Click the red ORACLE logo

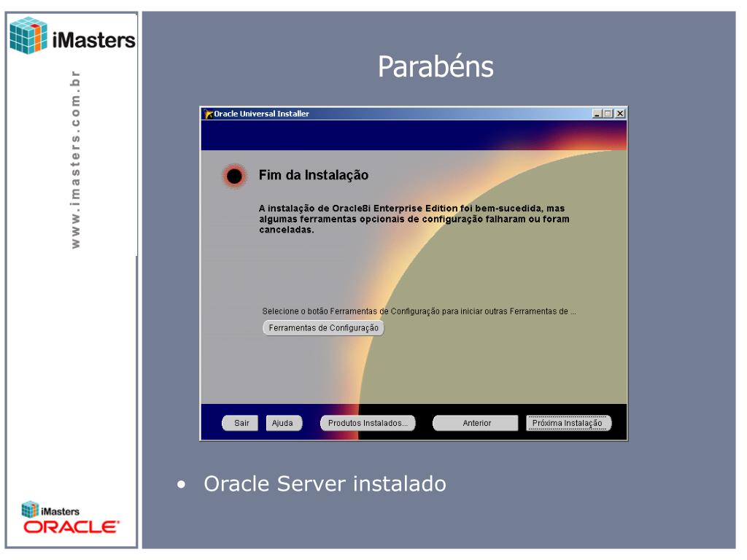71,526
